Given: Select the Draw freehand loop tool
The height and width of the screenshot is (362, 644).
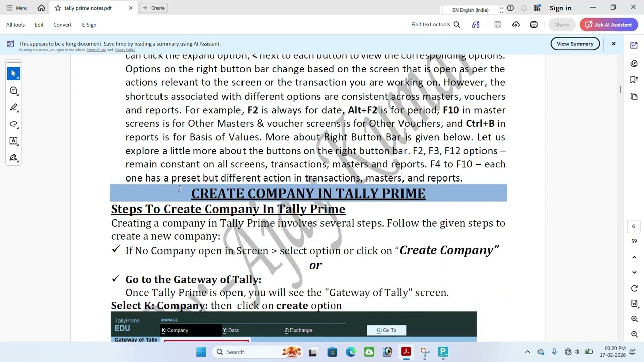Looking at the screenshot, I should (14, 124).
